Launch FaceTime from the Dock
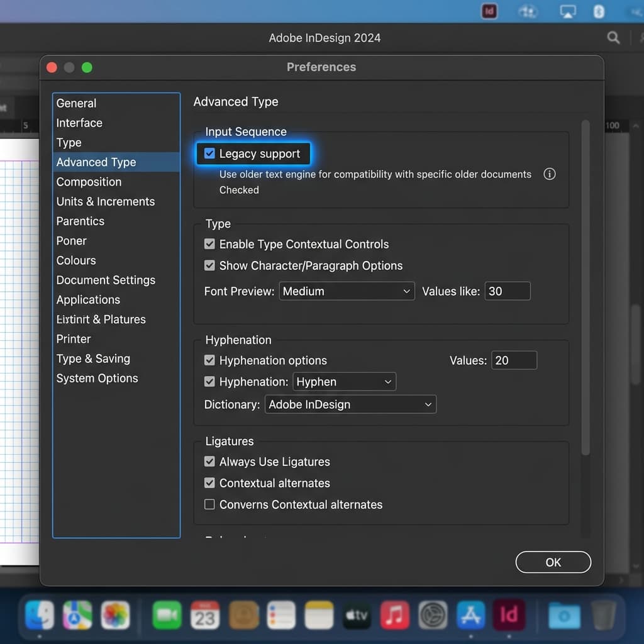Screen dimensions: 644x644 (x=167, y=615)
